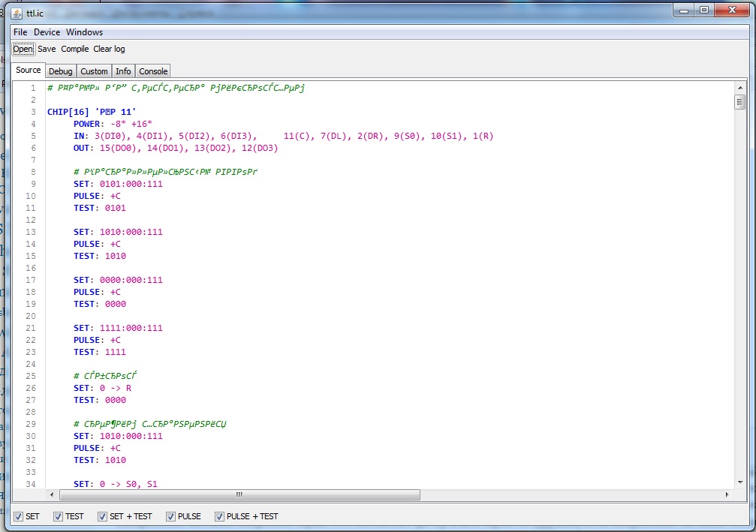Viewport: 756px width, 532px height.
Task: Open the Windows menu
Action: 84,32
